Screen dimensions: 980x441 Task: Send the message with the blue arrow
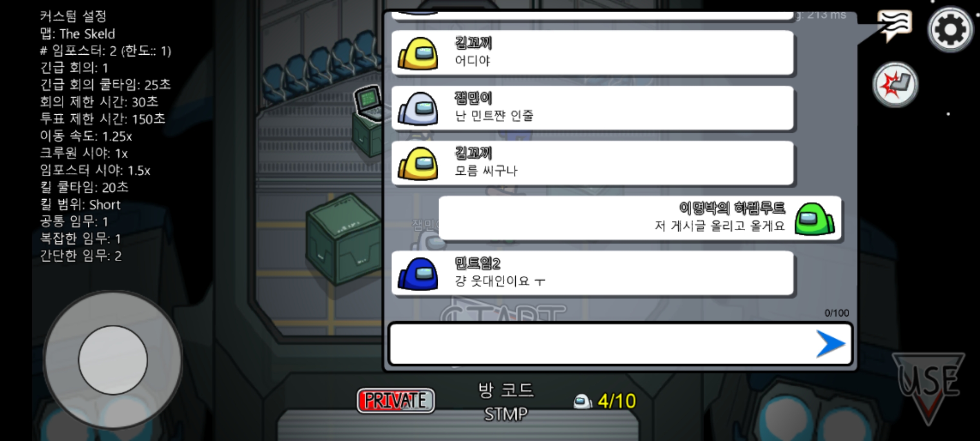(830, 344)
